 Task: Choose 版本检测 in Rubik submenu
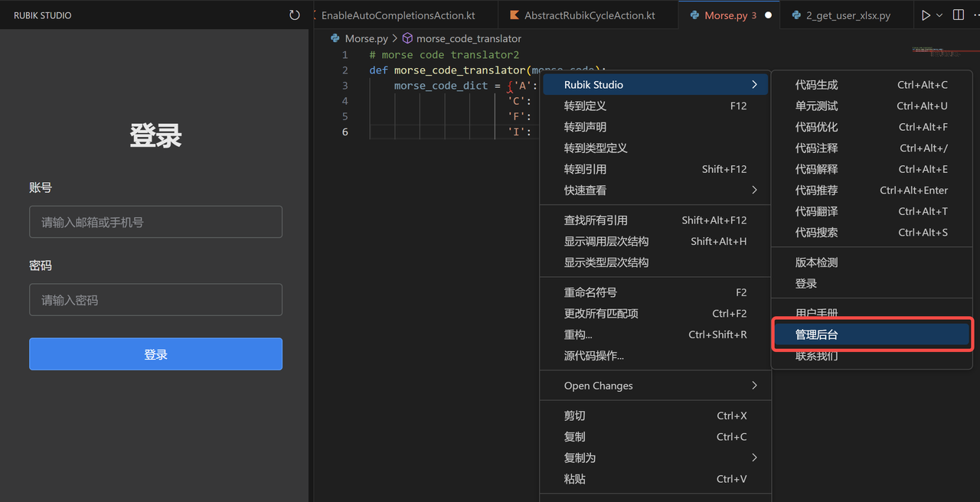tap(871, 262)
